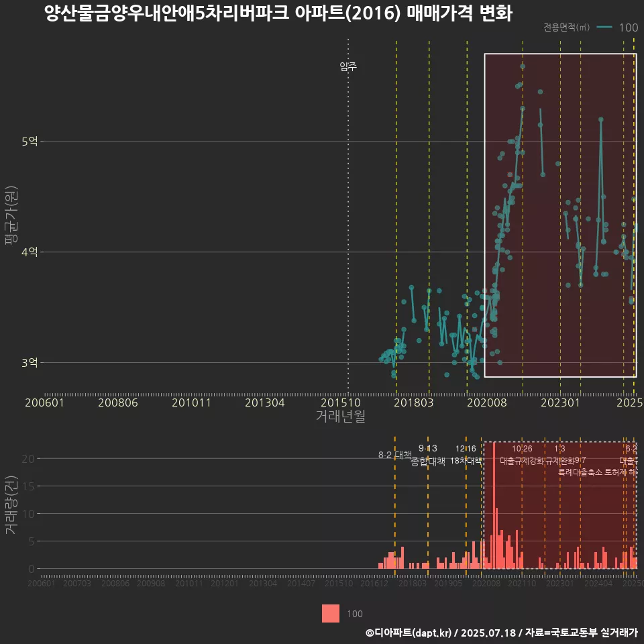The height and width of the screenshot is (644, 644).
Task: Click the 8·2 대책 policy annotation
Action: (394, 455)
